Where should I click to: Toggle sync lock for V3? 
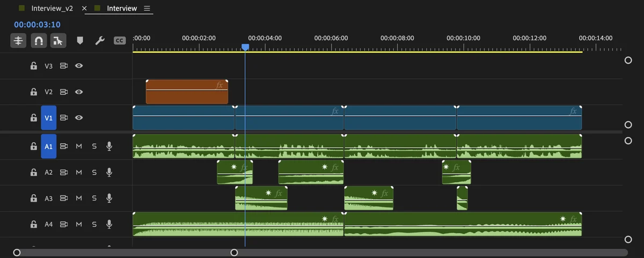64,66
